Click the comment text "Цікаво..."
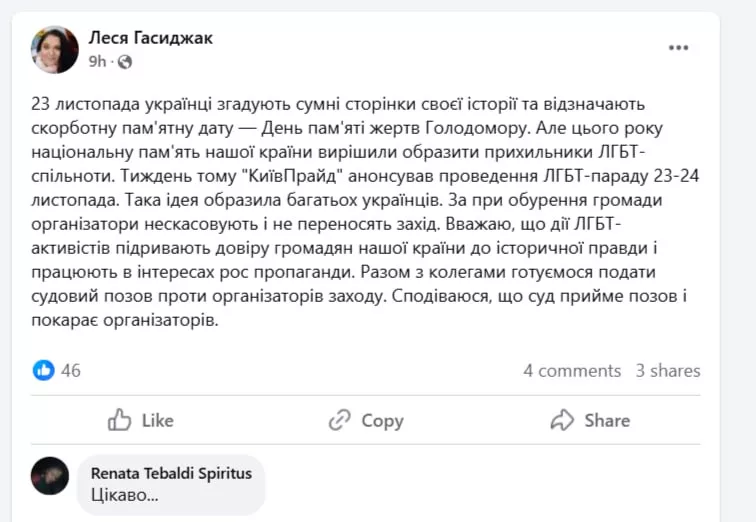The width and height of the screenshot is (756, 522). click(x=125, y=494)
